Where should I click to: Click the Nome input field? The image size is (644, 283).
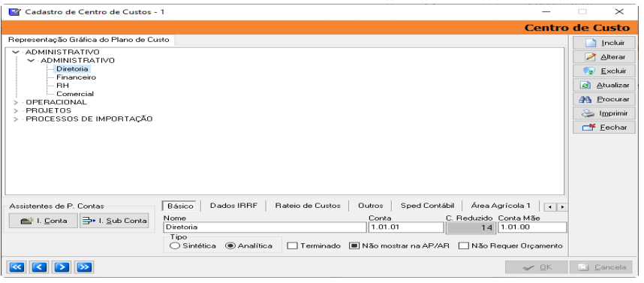[264, 227]
